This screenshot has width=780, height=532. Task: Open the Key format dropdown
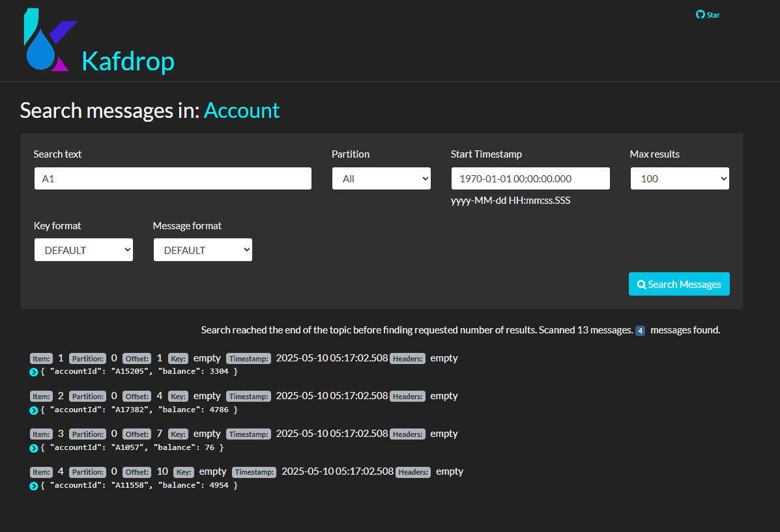pyautogui.click(x=83, y=250)
